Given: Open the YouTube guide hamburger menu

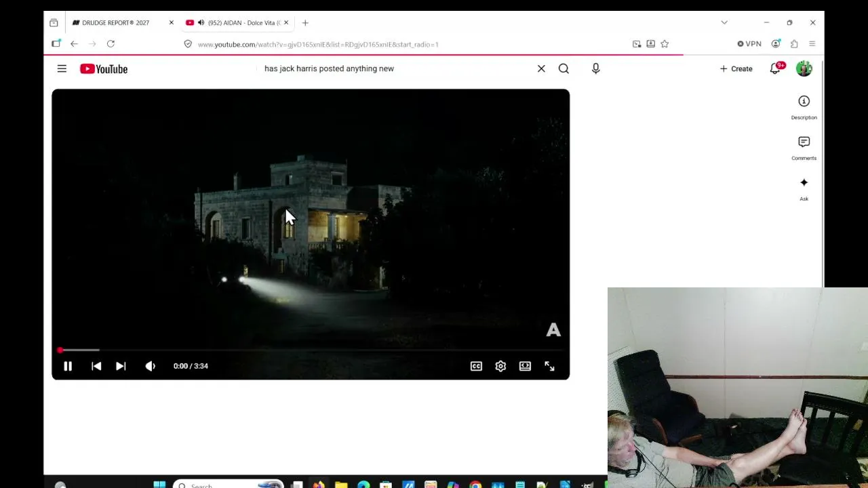Looking at the screenshot, I should [62, 68].
